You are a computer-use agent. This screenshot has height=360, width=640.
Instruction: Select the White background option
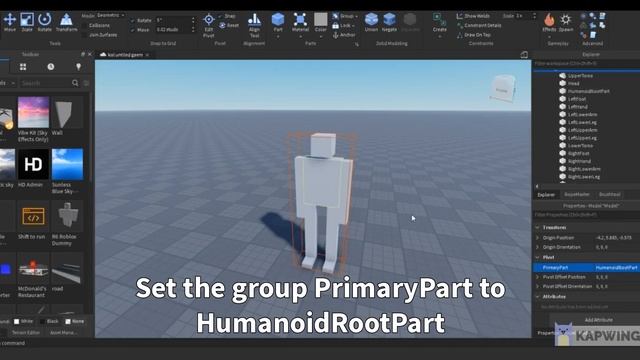coord(17,322)
